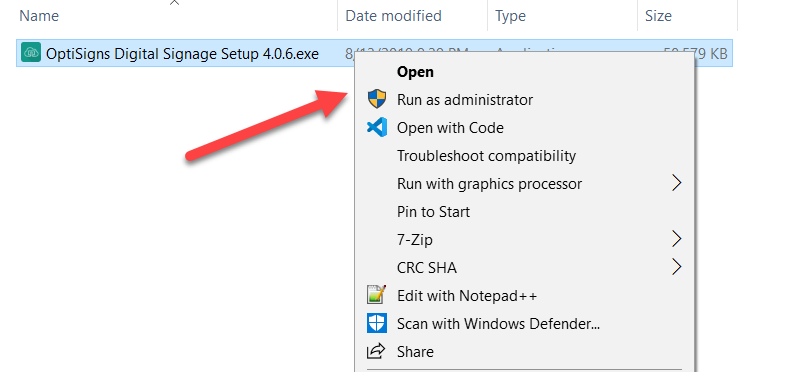Image resolution: width=807 pixels, height=372 pixels.
Task: Click the Run as administrator shield icon
Action: (x=377, y=99)
